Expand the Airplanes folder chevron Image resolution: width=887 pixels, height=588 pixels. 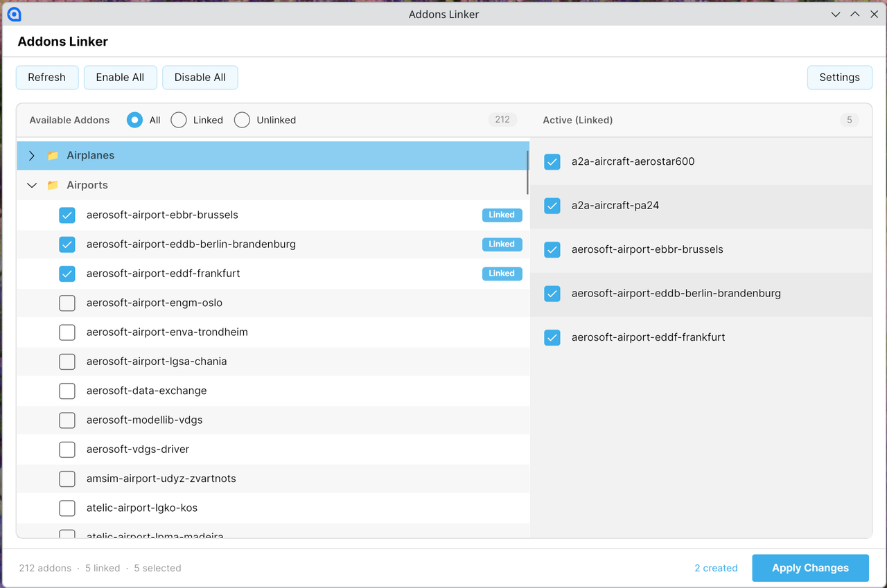point(31,156)
